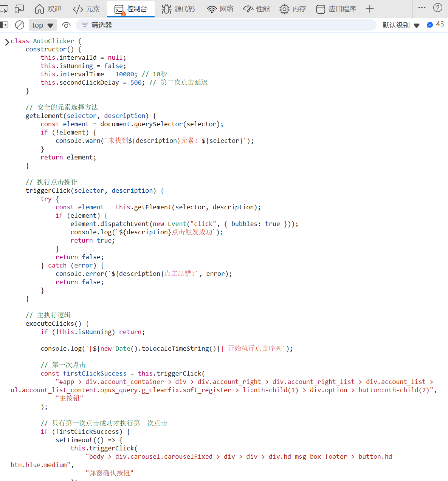Open the 应用程序 application tab
Viewport: 448px width, 481px height.
tap(336, 9)
